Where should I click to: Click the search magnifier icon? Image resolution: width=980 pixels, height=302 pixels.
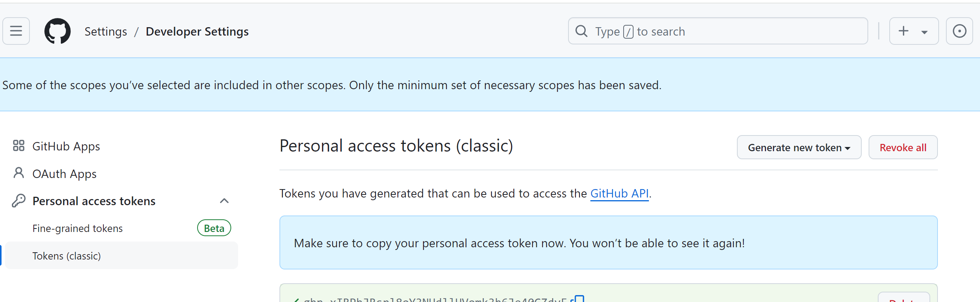pos(581,31)
